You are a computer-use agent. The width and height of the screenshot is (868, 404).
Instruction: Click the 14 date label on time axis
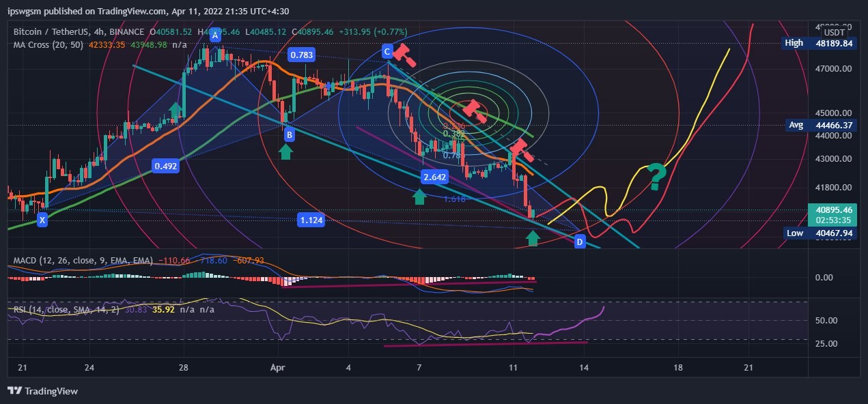583,367
